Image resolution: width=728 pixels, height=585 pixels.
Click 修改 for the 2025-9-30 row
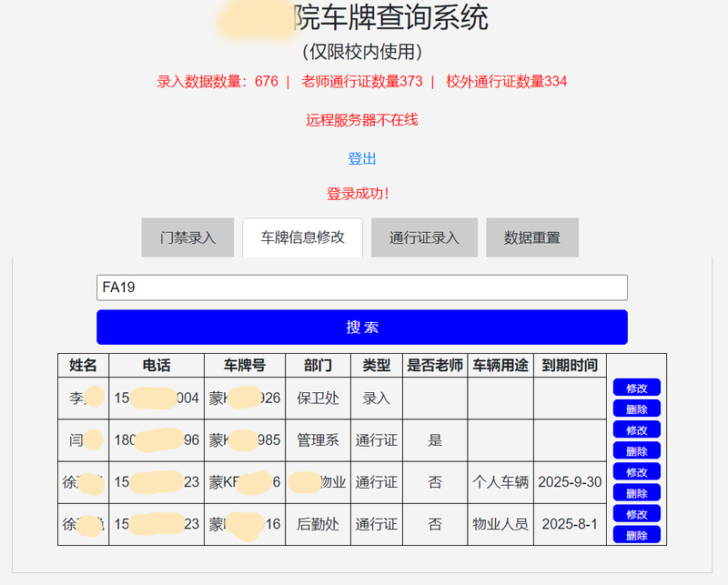point(636,471)
